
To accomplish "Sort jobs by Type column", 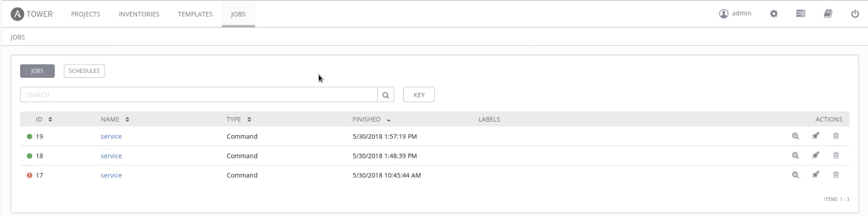I will point(239,120).
